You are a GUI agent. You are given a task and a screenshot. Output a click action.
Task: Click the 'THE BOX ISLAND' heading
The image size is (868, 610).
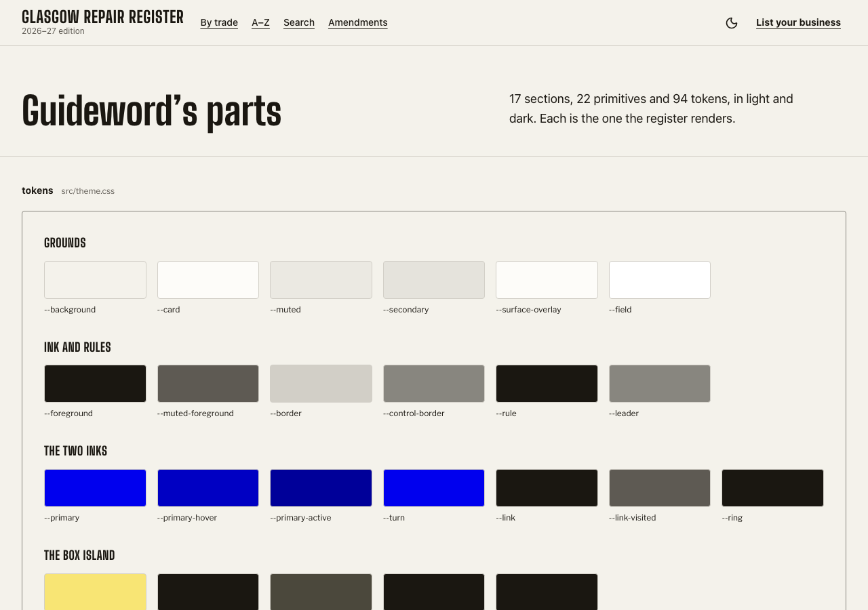coord(79,555)
